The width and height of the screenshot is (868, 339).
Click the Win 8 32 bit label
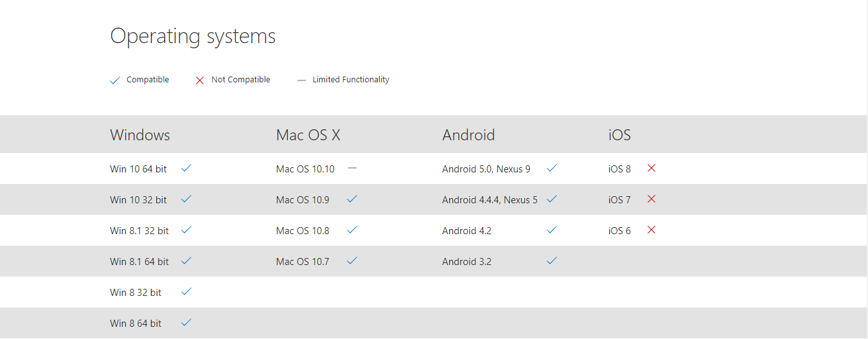pos(136,292)
